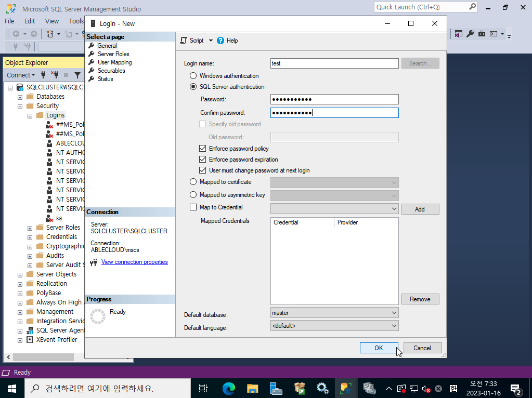Viewport: 532px width, 398px height.
Task: Go to Status page
Action: tap(105, 79)
